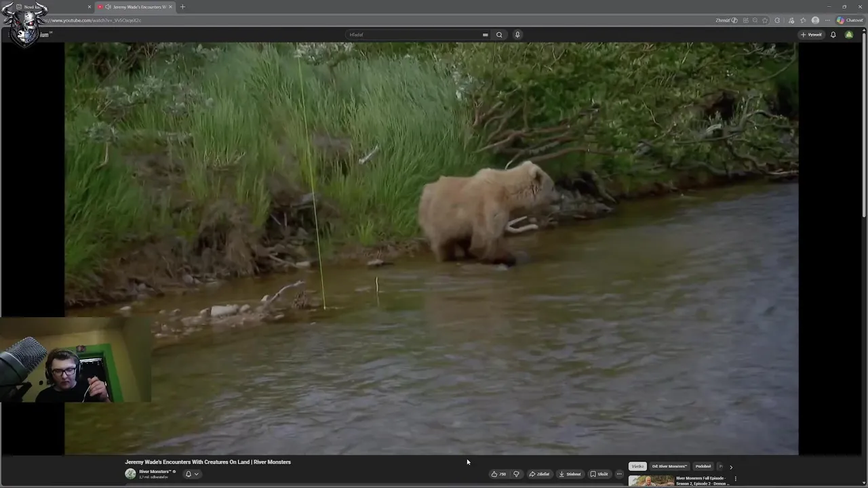Image resolution: width=868 pixels, height=488 pixels.
Task: Select the Všetko filter chip
Action: (637, 466)
